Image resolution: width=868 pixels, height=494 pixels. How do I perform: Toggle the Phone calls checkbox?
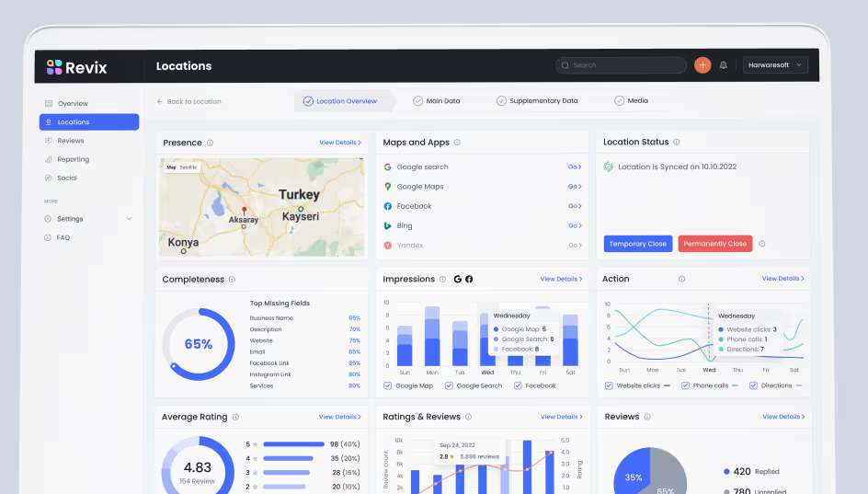coord(686,385)
